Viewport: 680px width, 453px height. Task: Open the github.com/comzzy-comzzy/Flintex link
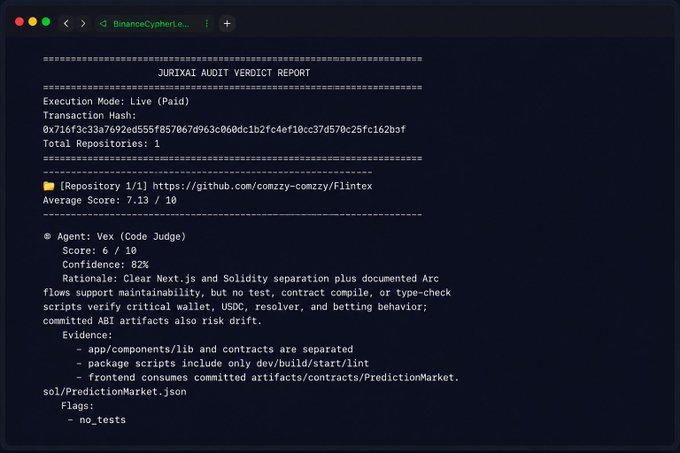262,186
